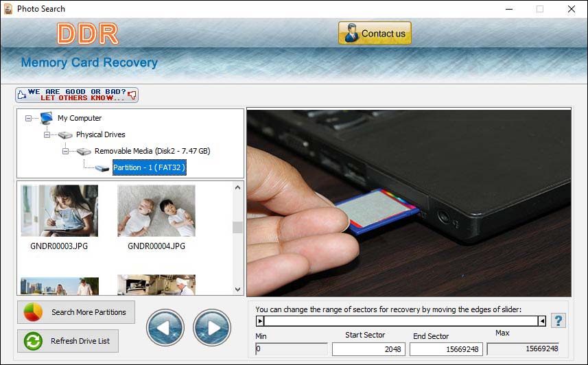The height and width of the screenshot is (365, 588).
Task: Click the End Sector input field
Action: tap(446, 349)
